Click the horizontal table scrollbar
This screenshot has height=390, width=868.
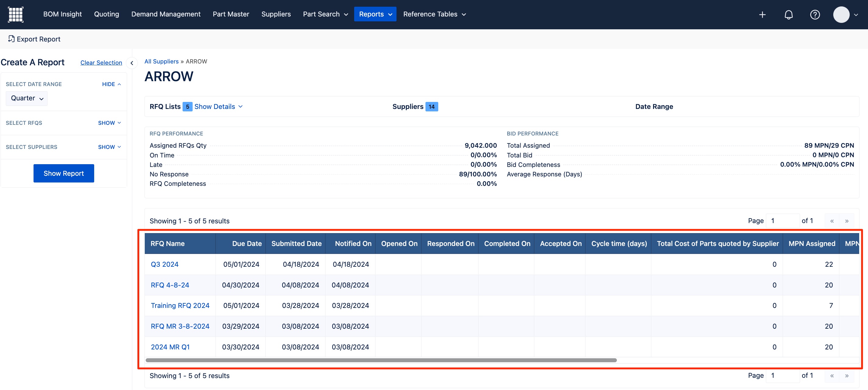[381, 360]
